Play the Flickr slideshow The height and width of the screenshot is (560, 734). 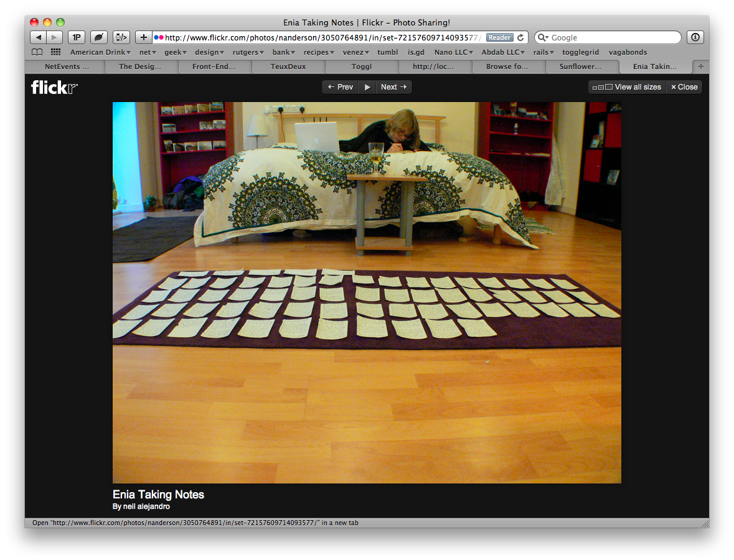[x=367, y=87]
